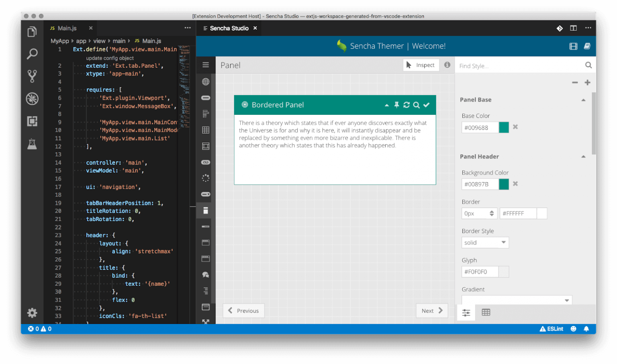This screenshot has width=617, height=364.
Task: Open the Search view in activity bar
Action: click(32, 54)
